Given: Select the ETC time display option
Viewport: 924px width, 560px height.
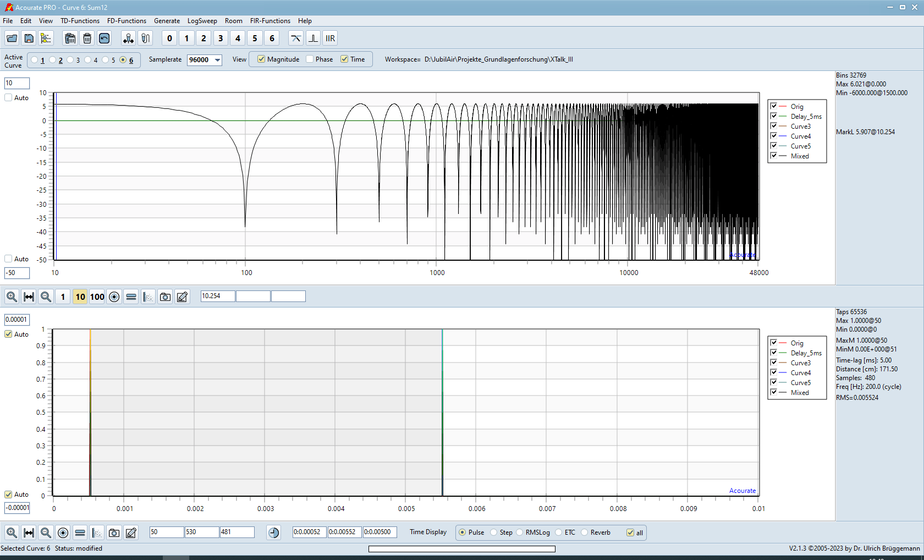Looking at the screenshot, I should pos(559,532).
